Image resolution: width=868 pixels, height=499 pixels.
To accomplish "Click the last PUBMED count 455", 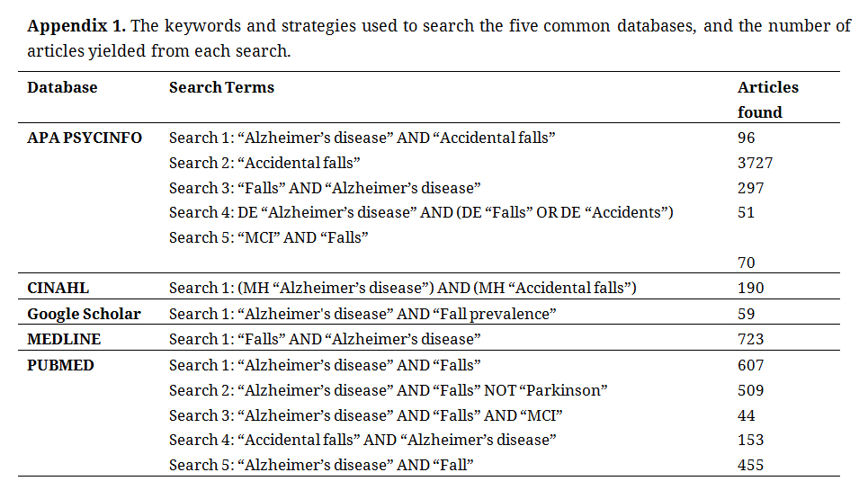I will (750, 465).
